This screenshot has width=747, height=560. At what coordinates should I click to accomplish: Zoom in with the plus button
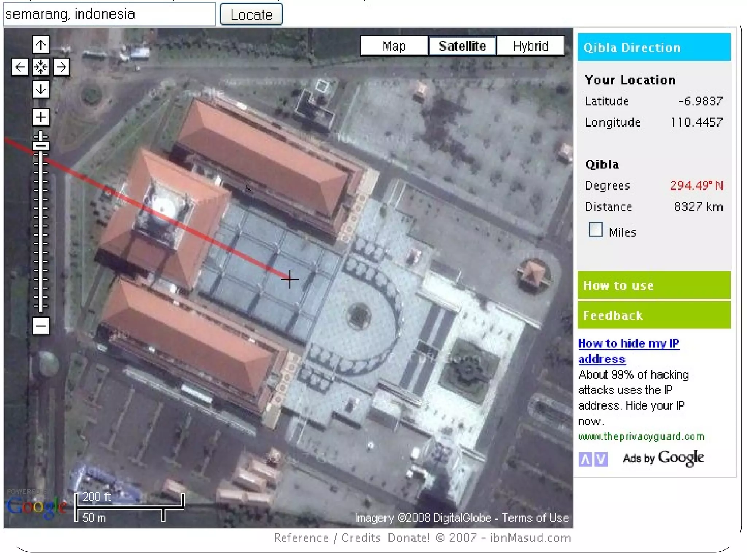point(40,117)
